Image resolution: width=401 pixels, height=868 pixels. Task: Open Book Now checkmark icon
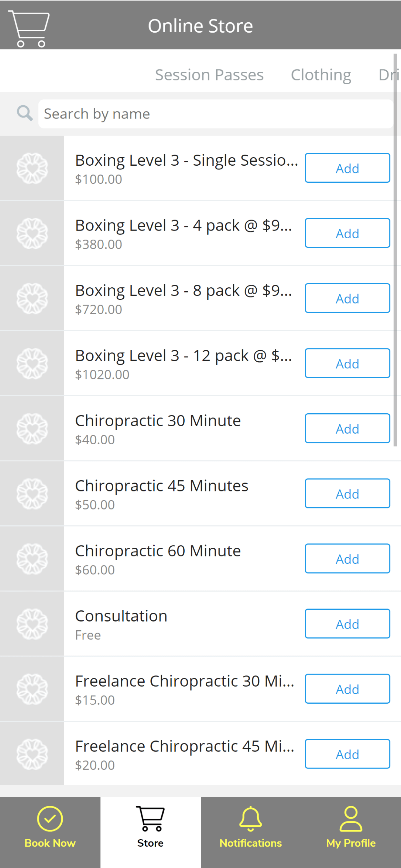pyautogui.click(x=50, y=819)
